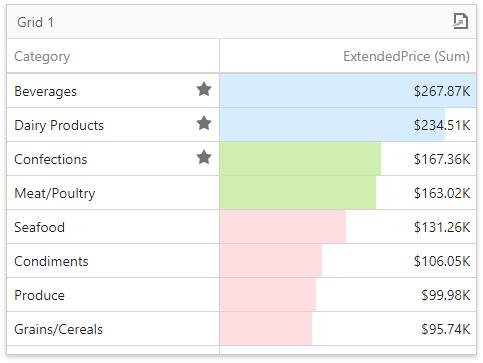Select the Meat/Poultry row

(241, 193)
